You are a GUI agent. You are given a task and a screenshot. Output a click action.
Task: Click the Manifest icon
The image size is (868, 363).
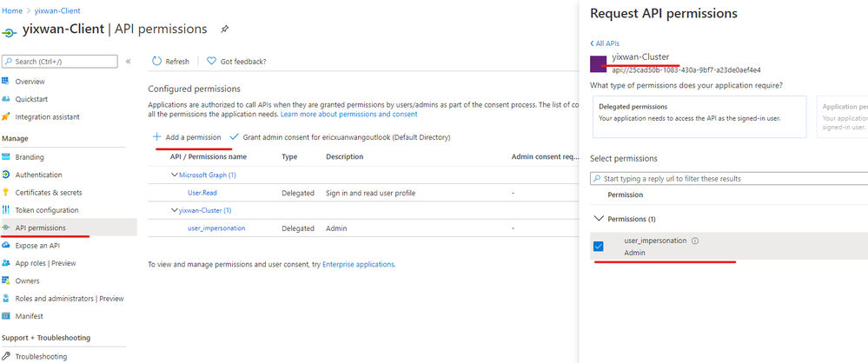point(6,316)
